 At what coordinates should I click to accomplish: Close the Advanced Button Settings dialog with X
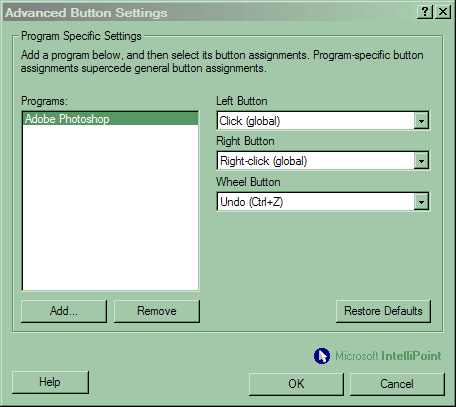[x=443, y=12]
